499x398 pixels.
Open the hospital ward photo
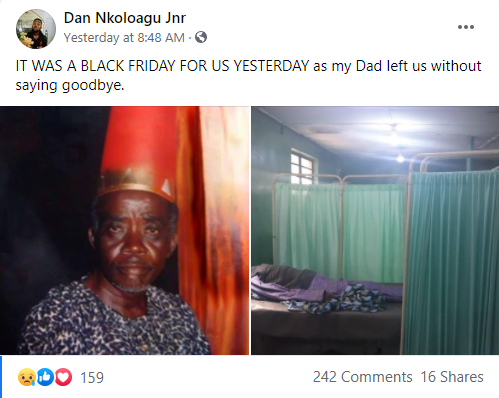[375, 230]
